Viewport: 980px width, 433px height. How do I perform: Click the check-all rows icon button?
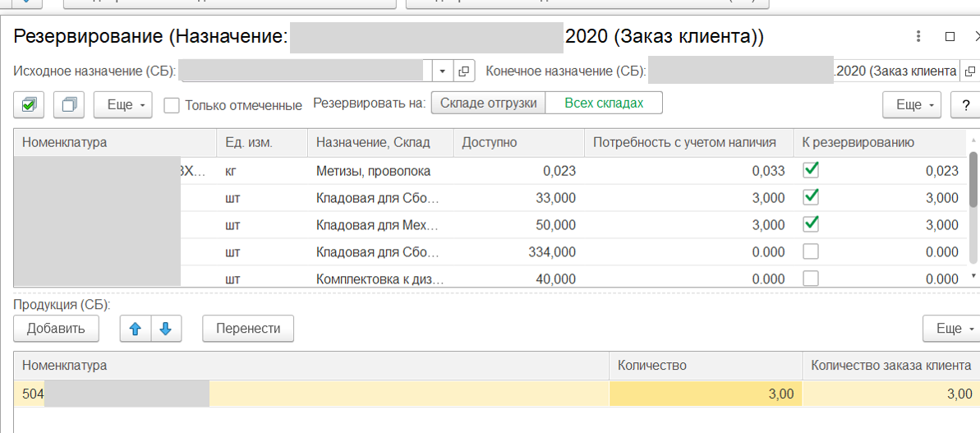point(29,105)
